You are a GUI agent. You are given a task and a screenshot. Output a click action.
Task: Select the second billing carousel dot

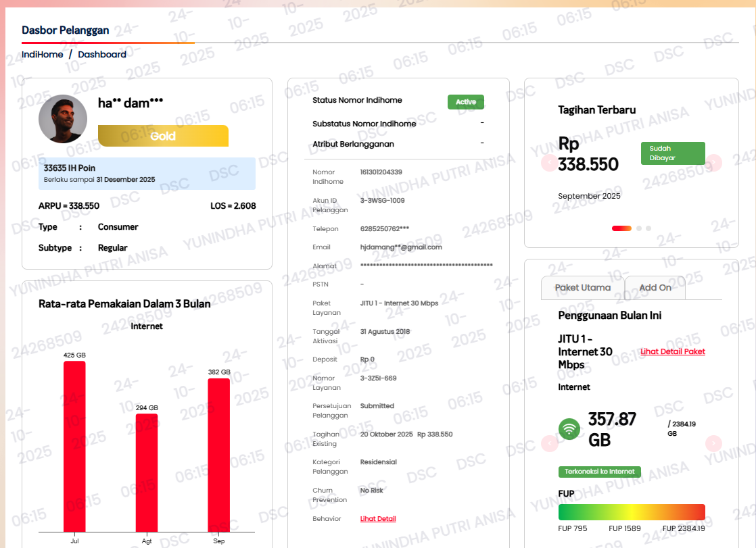[x=639, y=228]
